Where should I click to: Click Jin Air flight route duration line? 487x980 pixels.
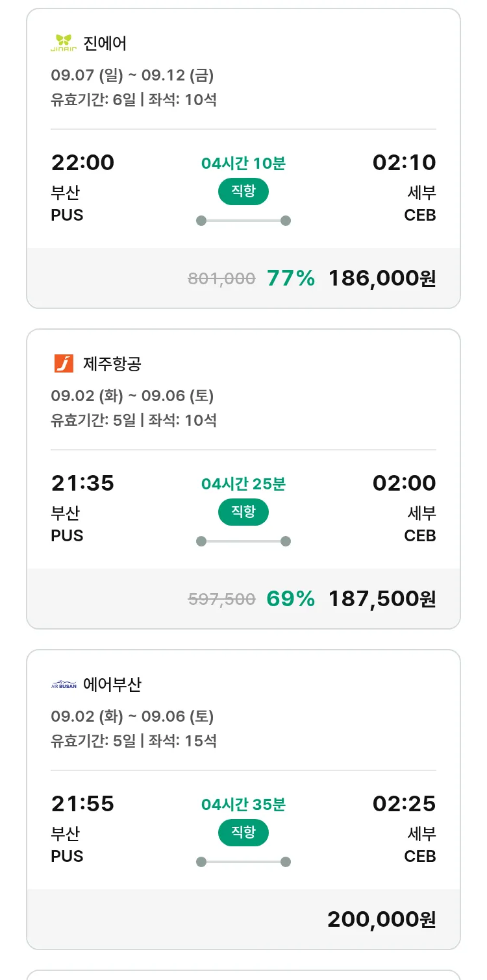(243, 221)
